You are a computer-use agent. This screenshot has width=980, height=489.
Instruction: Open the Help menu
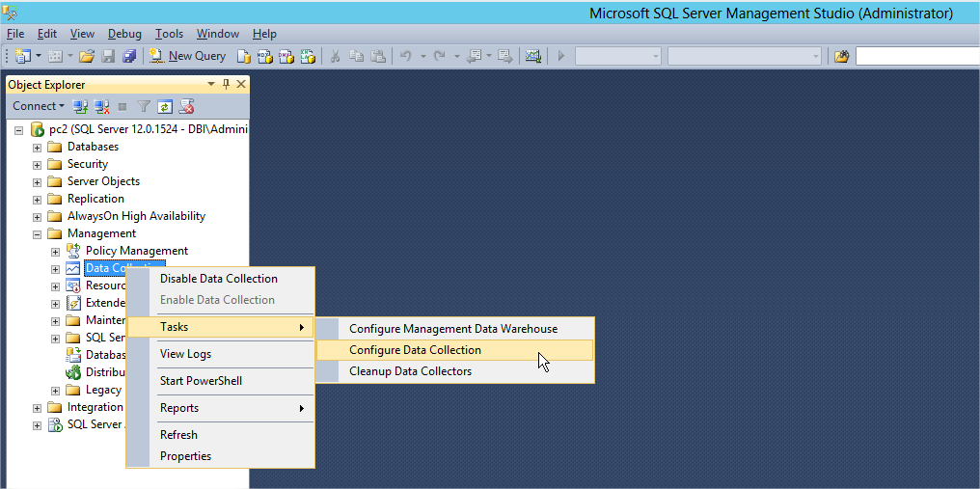pos(264,34)
